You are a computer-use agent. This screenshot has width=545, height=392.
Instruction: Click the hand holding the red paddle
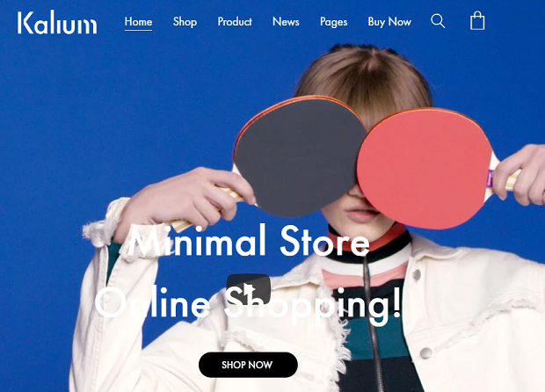521,174
